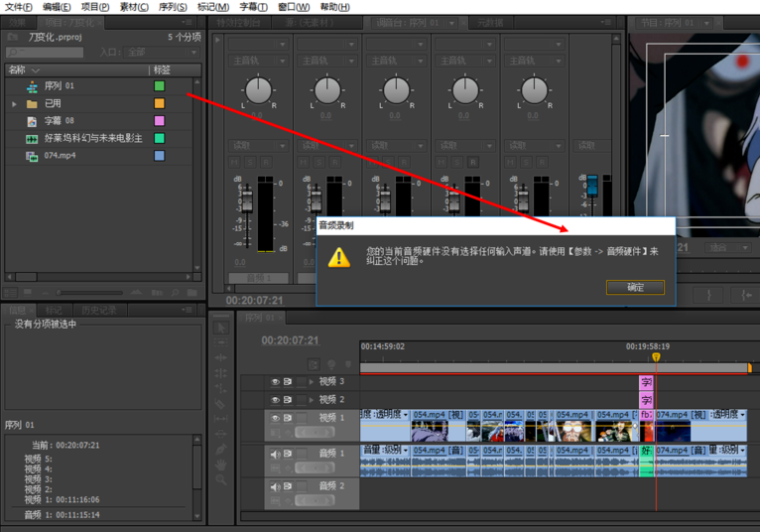Click the warning icon in the dialog
The height and width of the screenshot is (532, 760).
(339, 257)
